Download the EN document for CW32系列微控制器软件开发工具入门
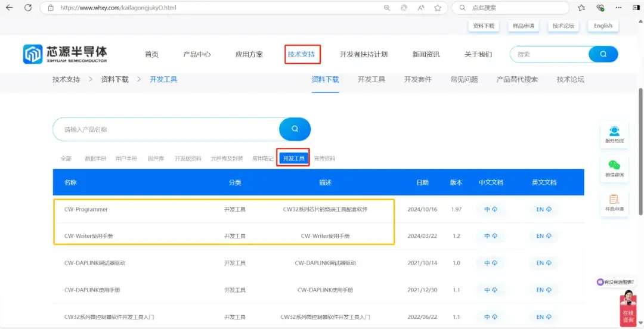Image resolution: width=644 pixels, height=329 pixels. pyautogui.click(x=544, y=316)
